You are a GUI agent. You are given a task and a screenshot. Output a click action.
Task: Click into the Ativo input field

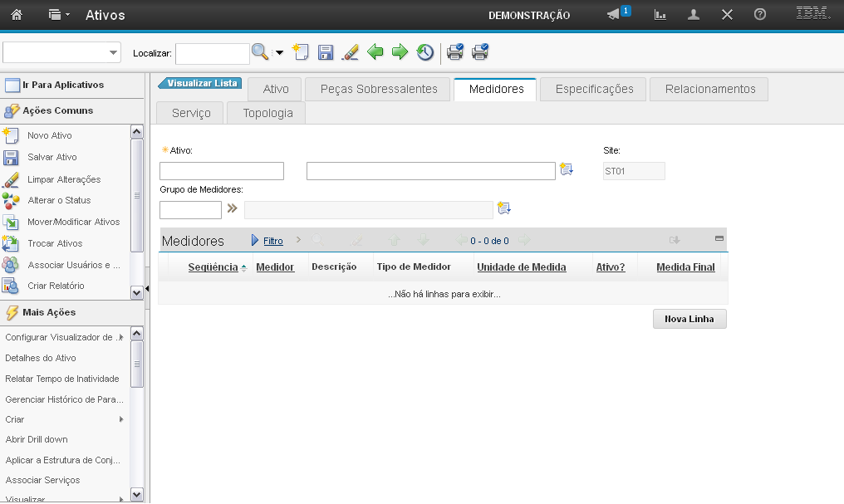pyautogui.click(x=221, y=171)
